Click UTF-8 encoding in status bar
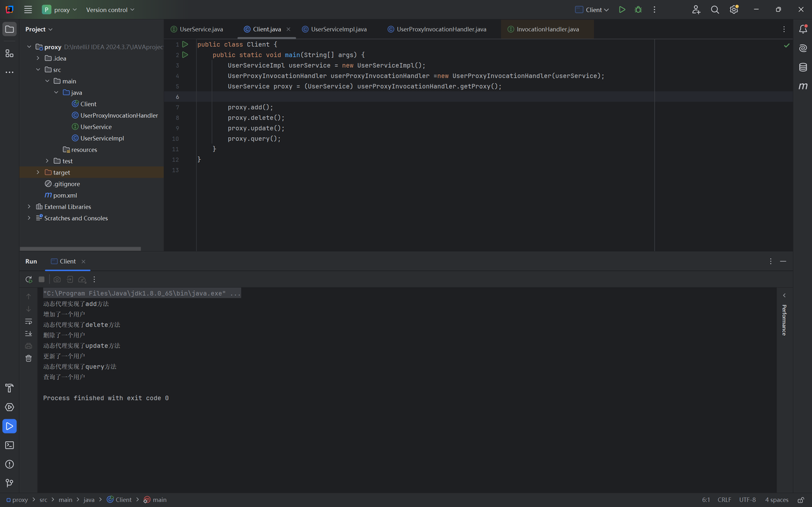The image size is (812, 507). pyautogui.click(x=747, y=500)
